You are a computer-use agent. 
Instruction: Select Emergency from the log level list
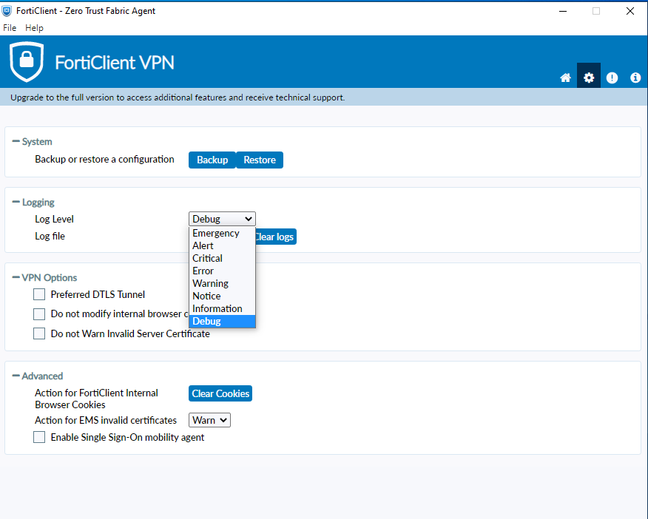(222, 233)
